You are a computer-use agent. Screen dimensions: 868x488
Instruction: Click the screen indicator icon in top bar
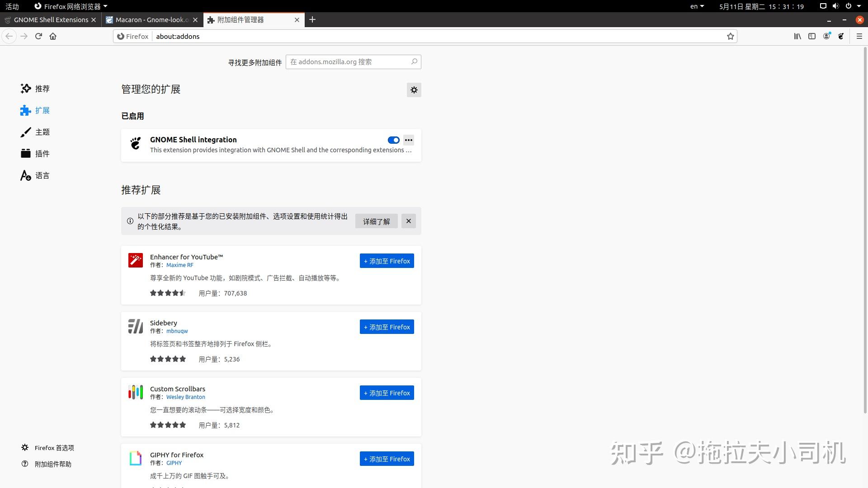tap(823, 6)
